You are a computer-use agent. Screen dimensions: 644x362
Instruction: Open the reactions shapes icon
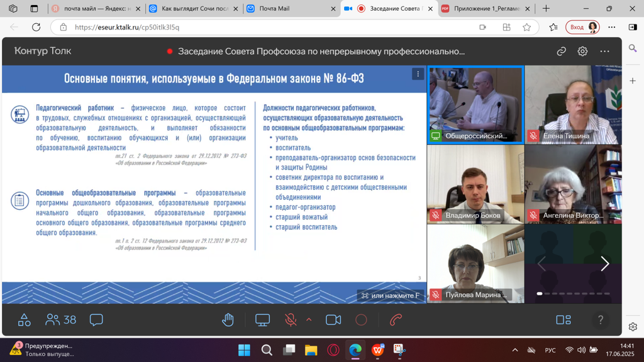(x=25, y=320)
